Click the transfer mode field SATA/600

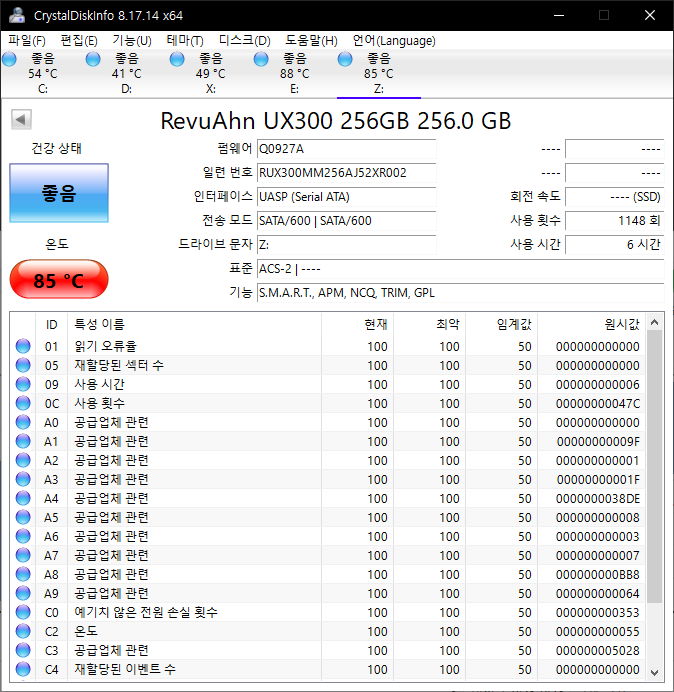click(x=346, y=220)
